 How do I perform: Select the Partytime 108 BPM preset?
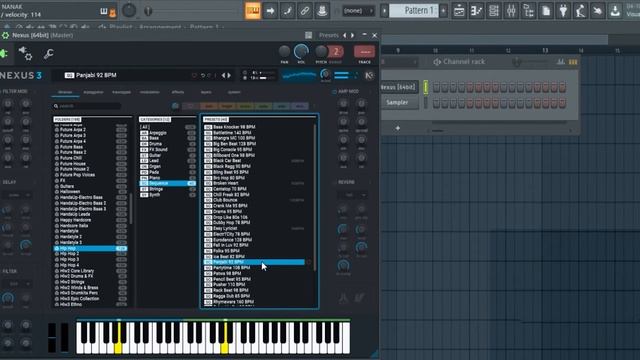pyautogui.click(x=254, y=268)
